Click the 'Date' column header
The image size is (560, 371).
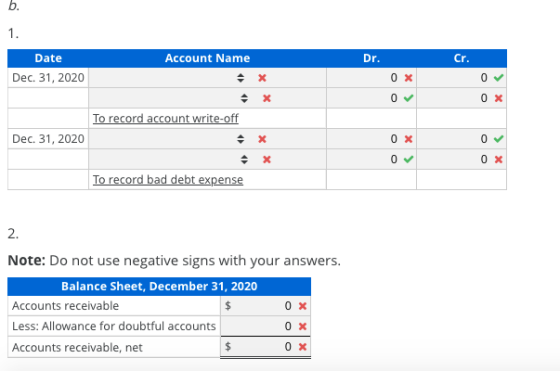coord(48,58)
